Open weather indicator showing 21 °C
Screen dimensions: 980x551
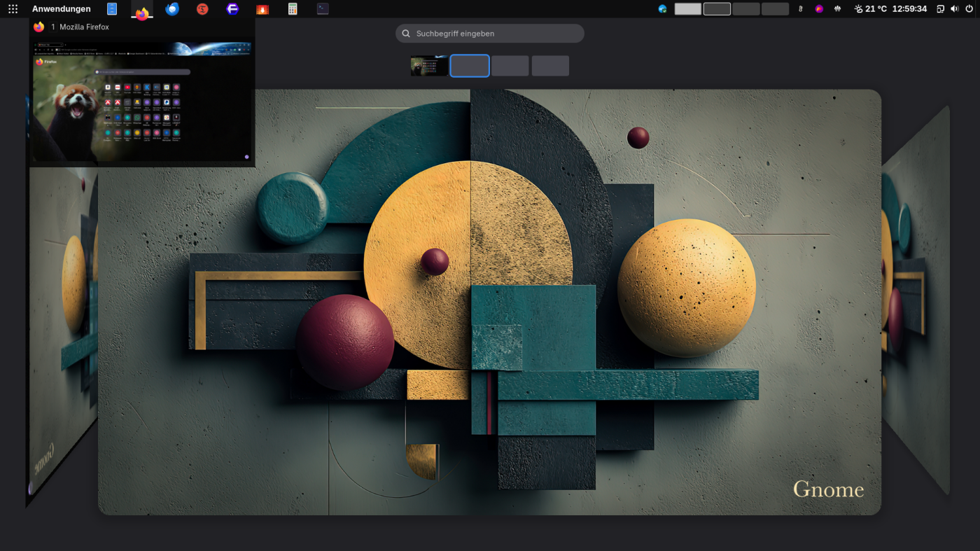coord(871,9)
